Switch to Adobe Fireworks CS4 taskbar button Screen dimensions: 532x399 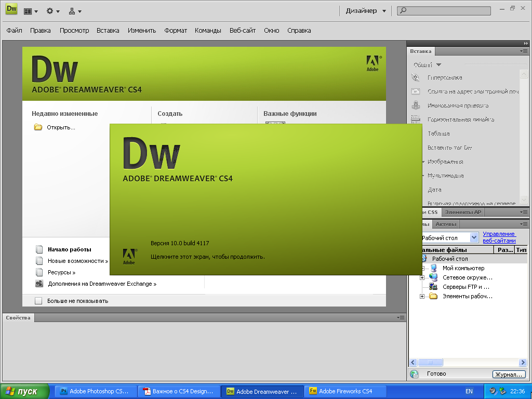pos(345,391)
